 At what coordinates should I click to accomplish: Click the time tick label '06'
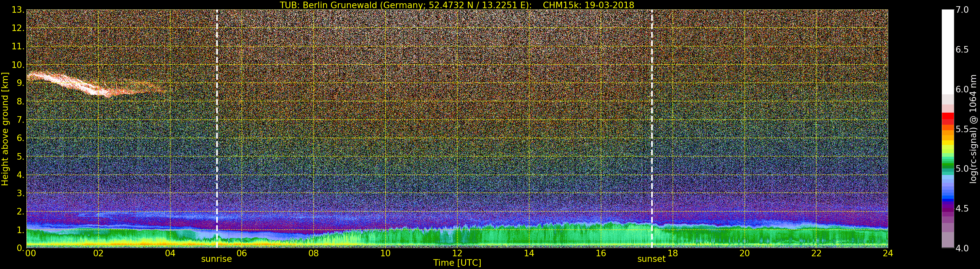[242, 253]
